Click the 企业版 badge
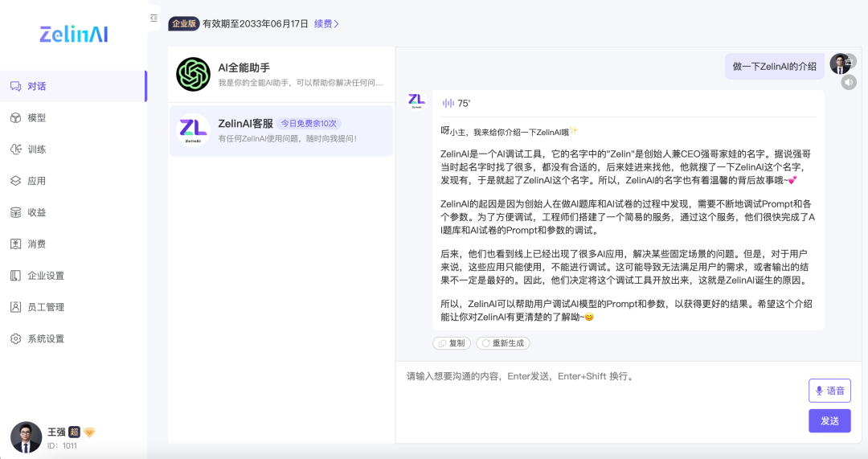The height and width of the screenshot is (459, 868). pos(184,24)
